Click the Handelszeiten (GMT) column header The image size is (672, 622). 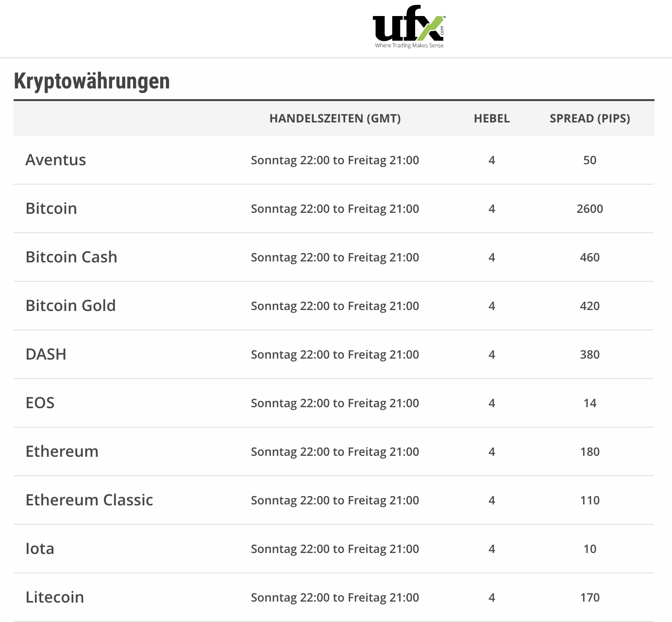pyautogui.click(x=335, y=119)
